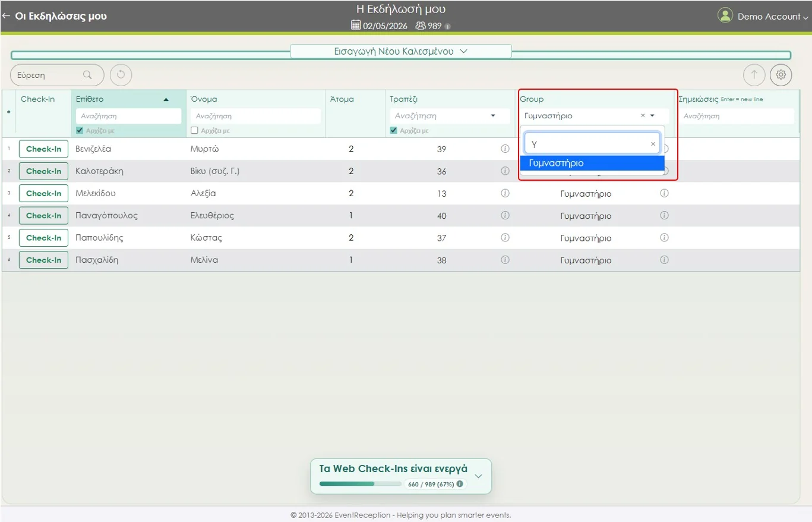Toggle 'Αρχίζει με' under the Τραπέζι column

394,131
